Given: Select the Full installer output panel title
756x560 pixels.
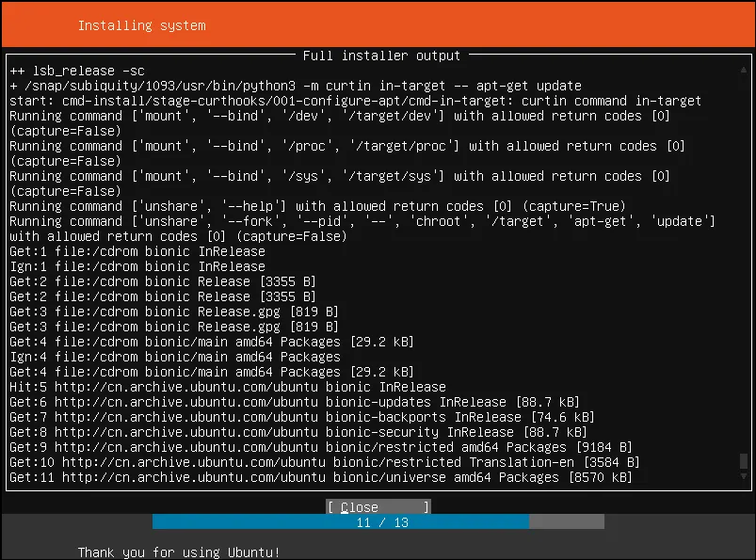Looking at the screenshot, I should pyautogui.click(x=381, y=56).
